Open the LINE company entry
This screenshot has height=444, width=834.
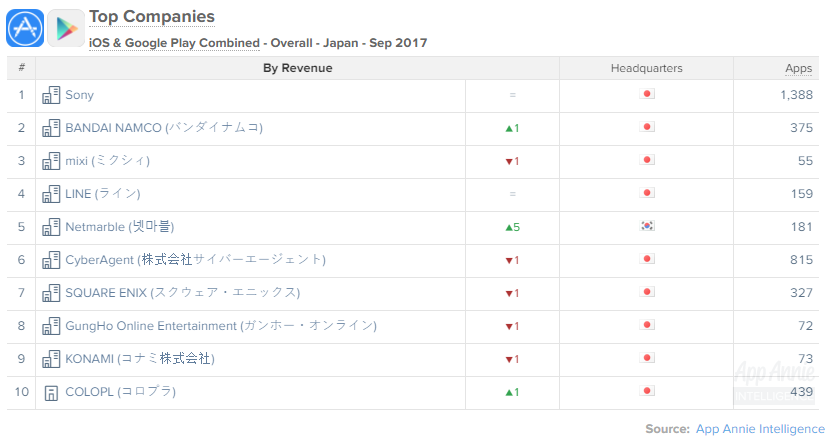pos(103,194)
